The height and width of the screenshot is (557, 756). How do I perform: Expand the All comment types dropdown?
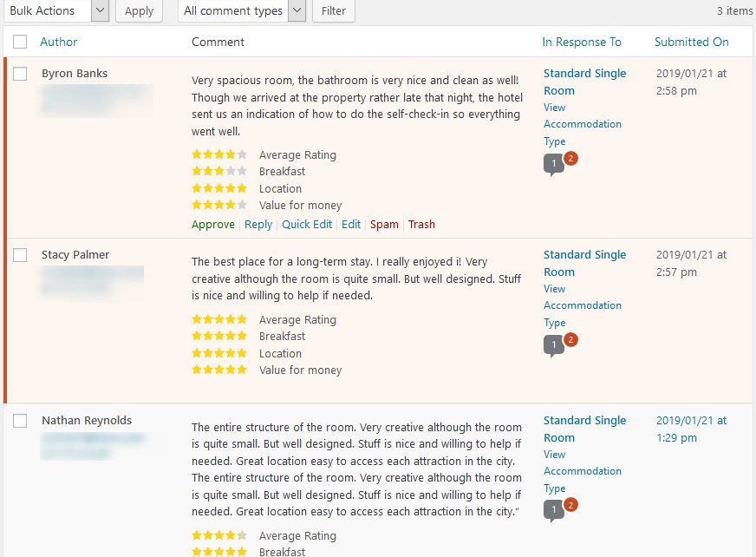pos(242,10)
